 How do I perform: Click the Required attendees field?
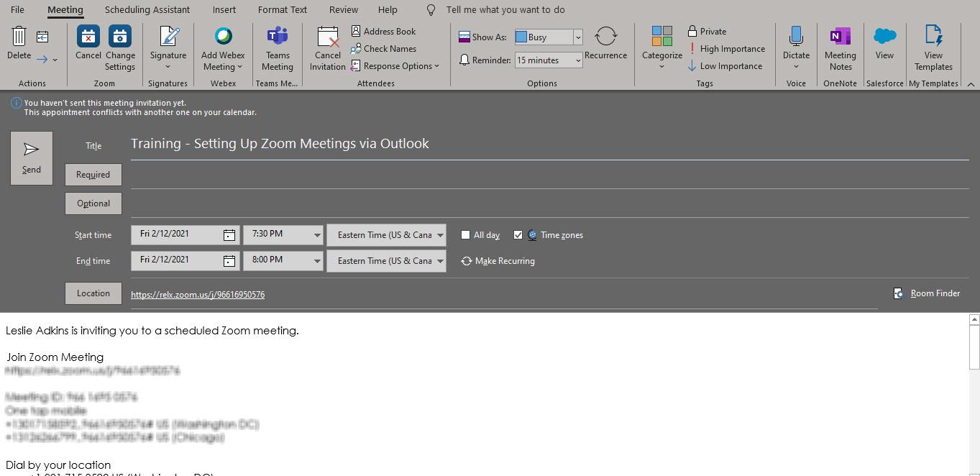[x=550, y=175]
